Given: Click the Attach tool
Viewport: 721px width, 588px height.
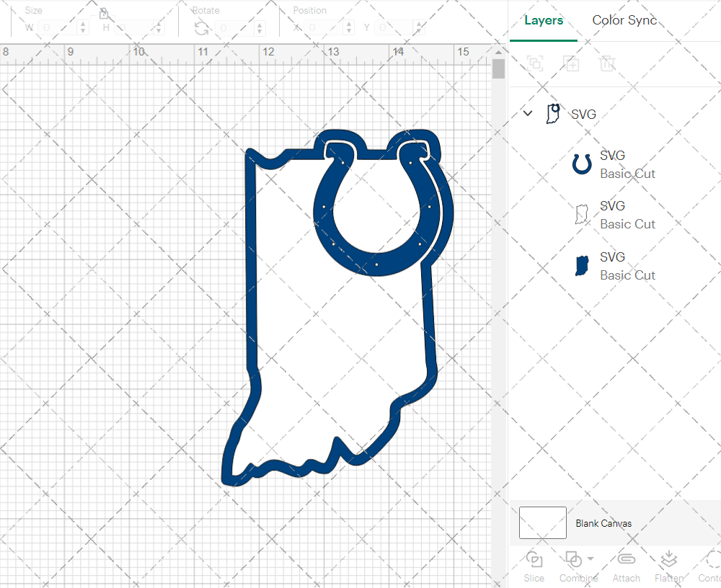Looking at the screenshot, I should coord(626,567).
